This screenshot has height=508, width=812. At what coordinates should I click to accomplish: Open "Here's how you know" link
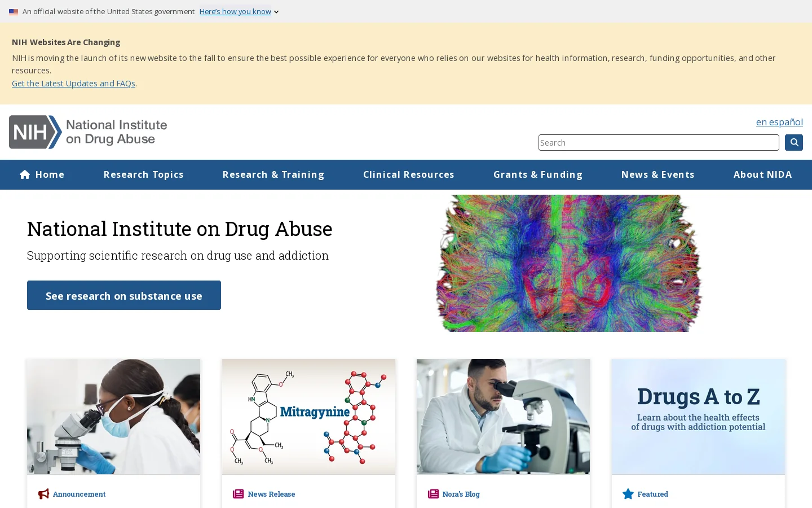[235, 11]
